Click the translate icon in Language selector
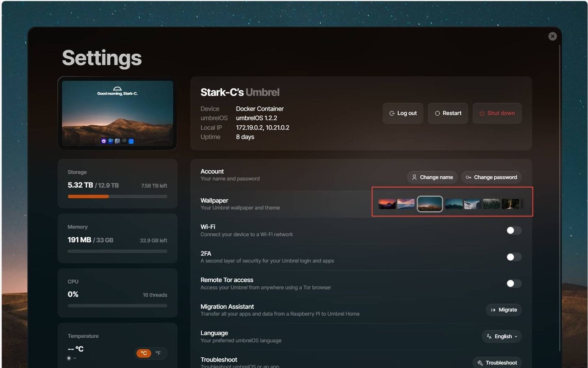This screenshot has height=368, width=588. pyautogui.click(x=489, y=336)
